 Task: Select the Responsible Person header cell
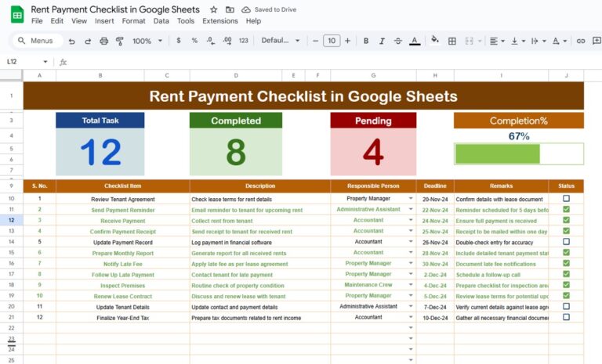373,186
